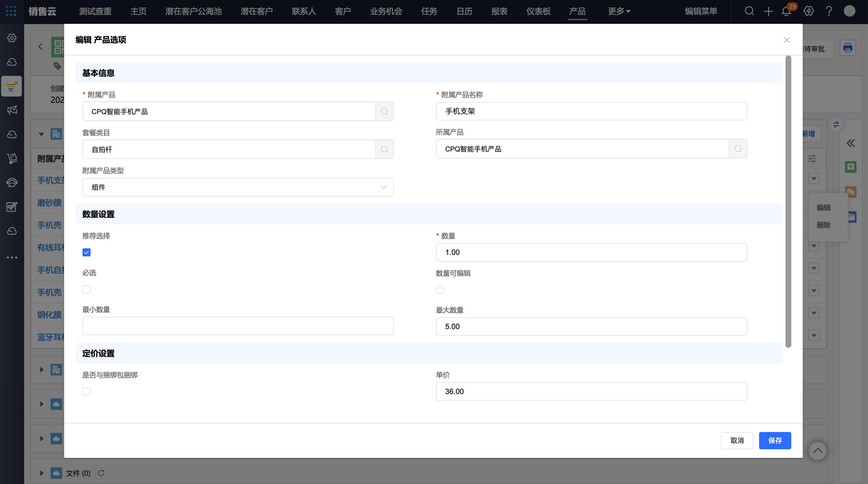Click the search icon in 套餐类目 field

385,149
